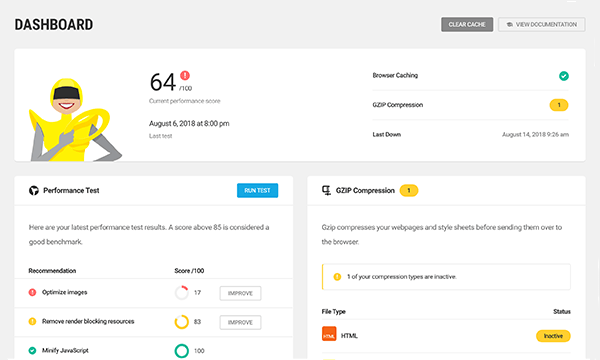Viewport: 600px width, 360px height.
Task: Click the yellow count badge next to GZIP Compression title
Action: pyautogui.click(x=409, y=191)
